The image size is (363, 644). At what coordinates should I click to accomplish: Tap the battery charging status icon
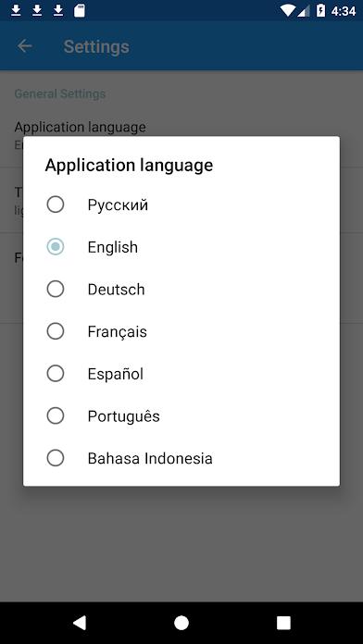tap(320, 11)
